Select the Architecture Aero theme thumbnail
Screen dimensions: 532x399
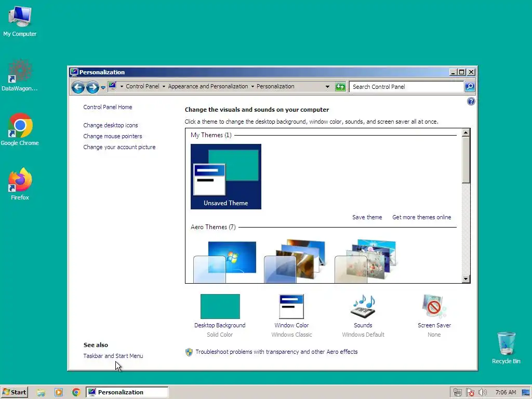pos(296,261)
